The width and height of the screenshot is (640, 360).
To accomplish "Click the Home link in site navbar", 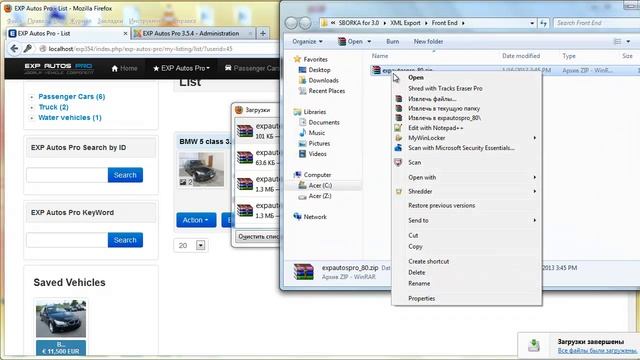I will 124,68.
